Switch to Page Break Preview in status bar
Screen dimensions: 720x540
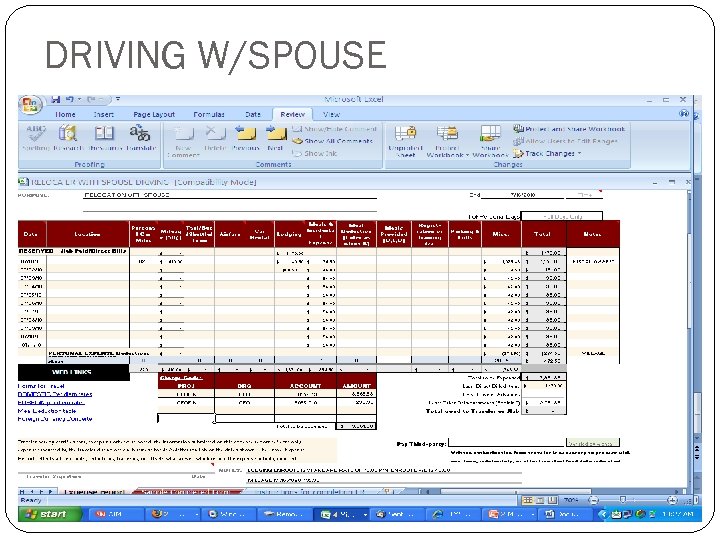(x=552, y=500)
